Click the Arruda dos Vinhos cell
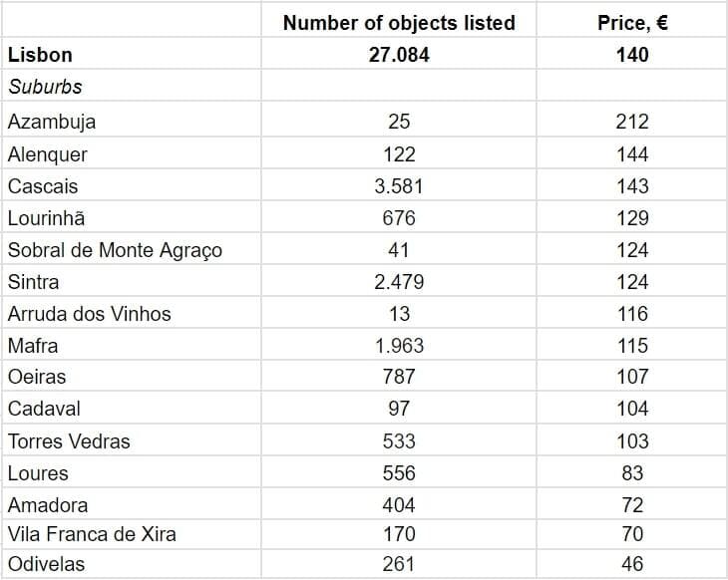 (89, 314)
